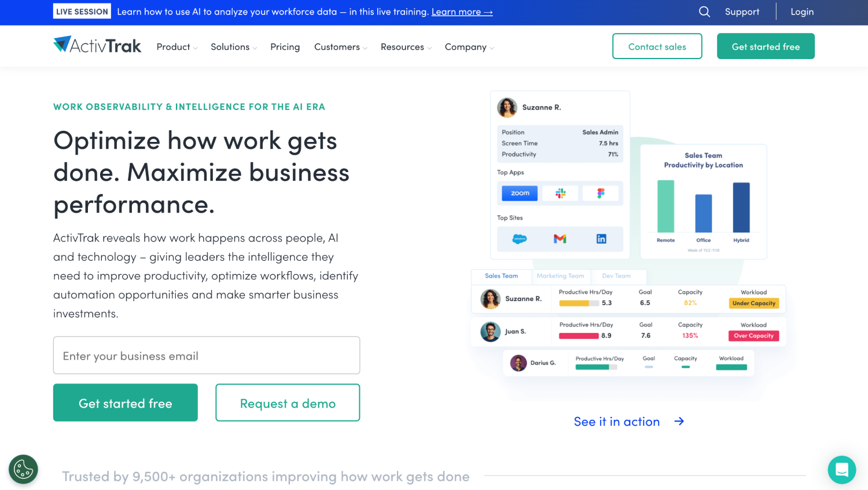Click Get started free in header
868x490 pixels.
tap(766, 46)
